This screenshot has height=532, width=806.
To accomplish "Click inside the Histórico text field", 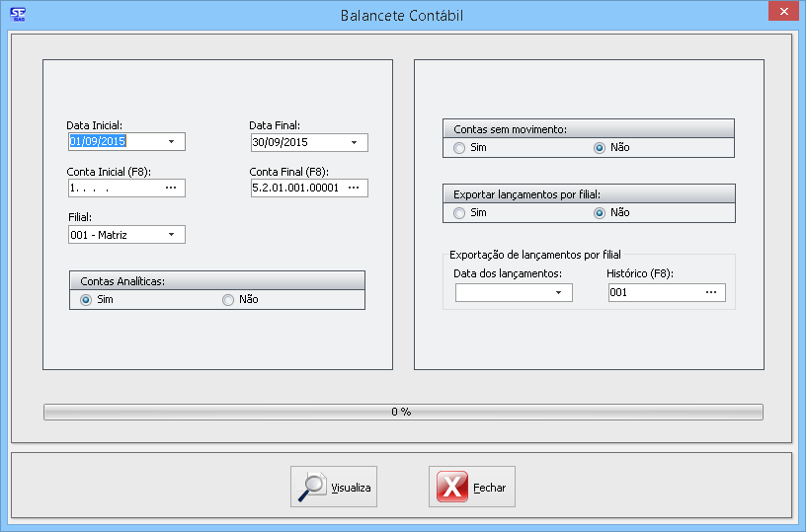I will 652,293.
